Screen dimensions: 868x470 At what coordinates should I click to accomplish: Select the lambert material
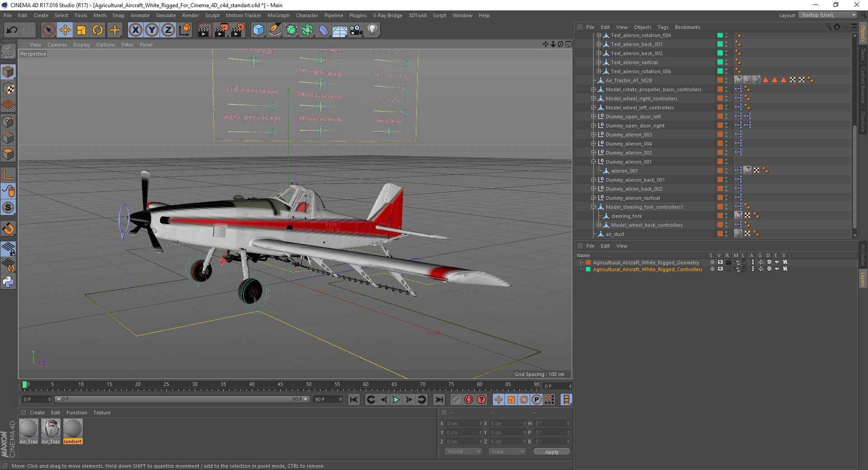point(73,431)
